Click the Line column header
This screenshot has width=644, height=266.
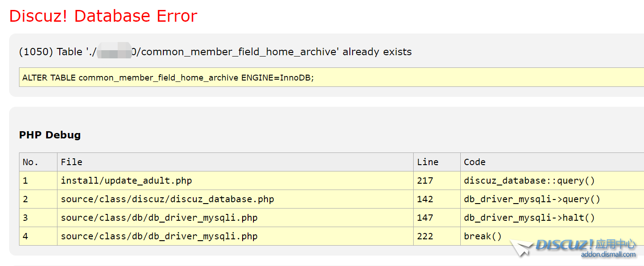[x=428, y=162]
